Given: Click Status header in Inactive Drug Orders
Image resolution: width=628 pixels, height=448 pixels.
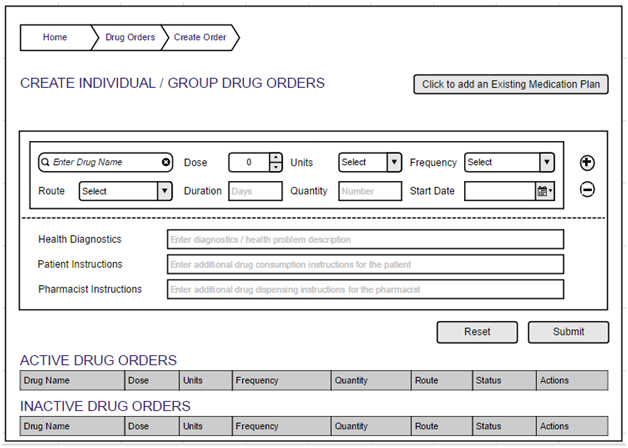Looking at the screenshot, I should pos(504,426).
